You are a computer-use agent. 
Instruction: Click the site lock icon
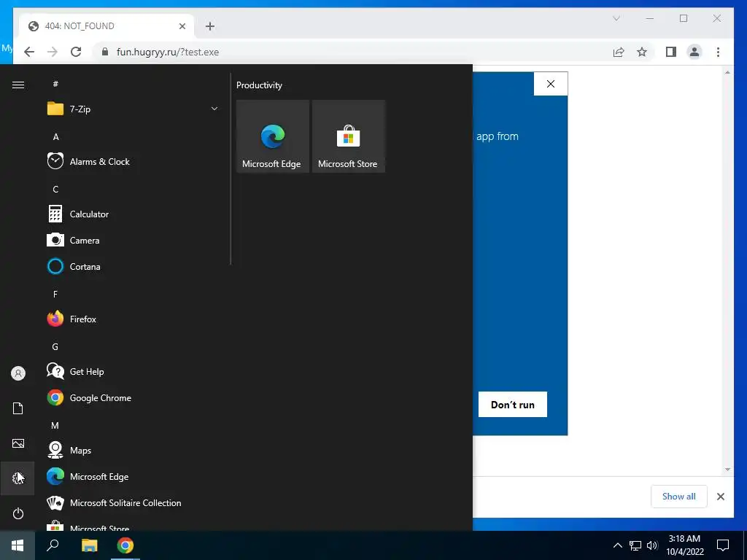click(105, 52)
